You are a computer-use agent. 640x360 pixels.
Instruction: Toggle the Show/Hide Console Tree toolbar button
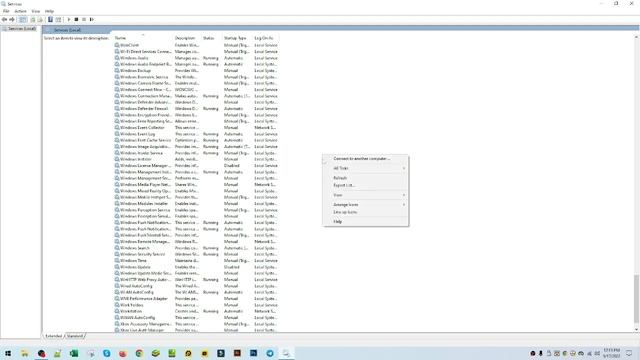(x=23, y=20)
